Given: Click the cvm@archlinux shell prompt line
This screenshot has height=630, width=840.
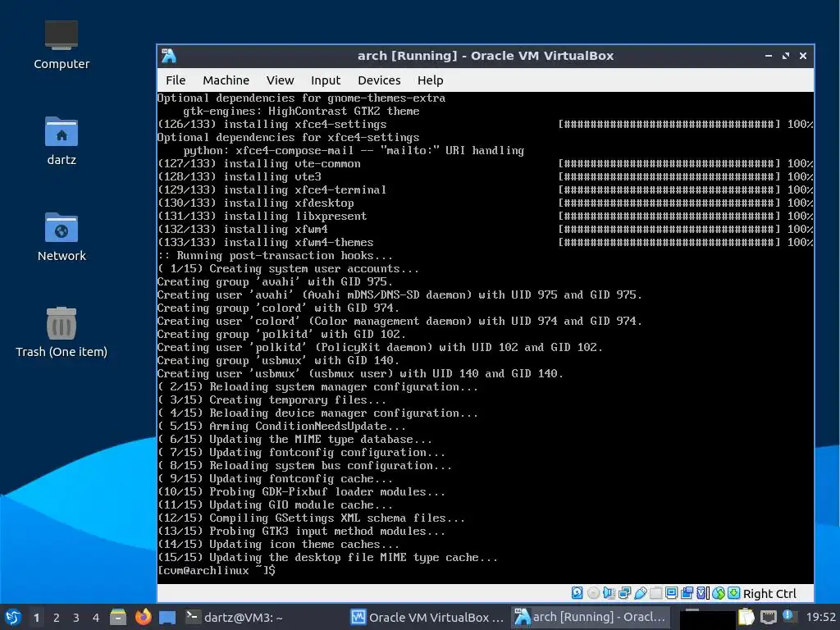Looking at the screenshot, I should pos(217,571).
